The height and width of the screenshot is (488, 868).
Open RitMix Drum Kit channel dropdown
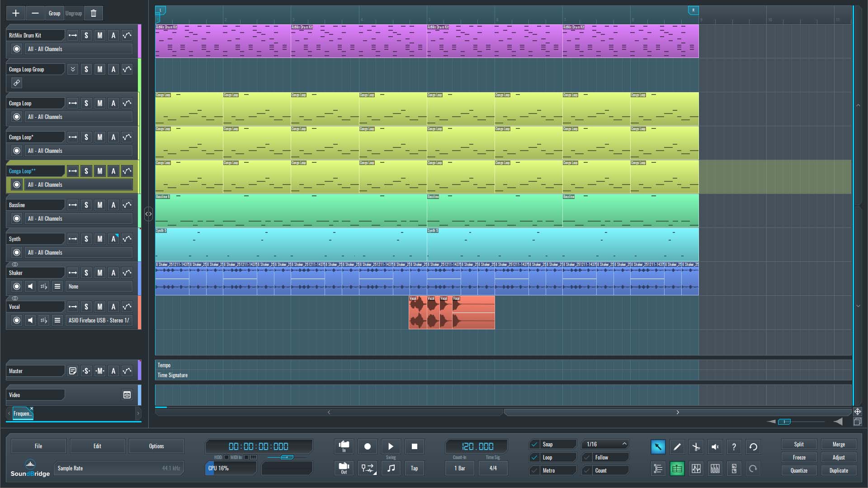79,49
